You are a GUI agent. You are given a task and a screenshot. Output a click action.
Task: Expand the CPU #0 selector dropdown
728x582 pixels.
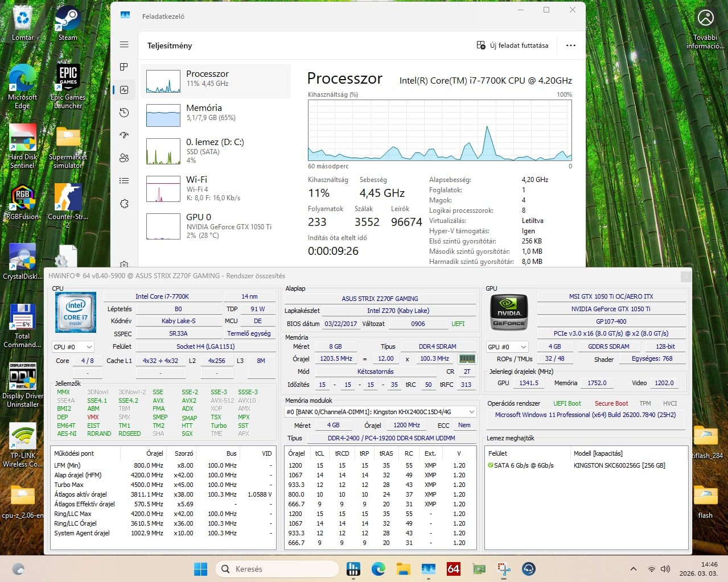(x=73, y=347)
